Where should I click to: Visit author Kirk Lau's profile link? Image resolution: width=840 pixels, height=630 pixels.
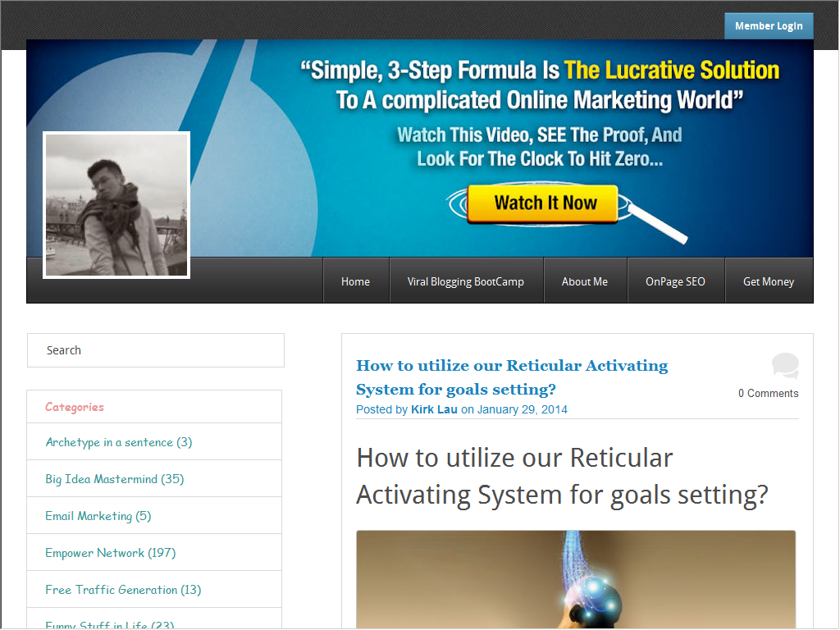[434, 409]
